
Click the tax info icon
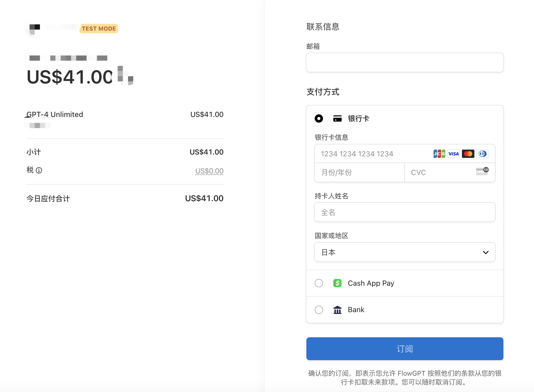click(39, 170)
